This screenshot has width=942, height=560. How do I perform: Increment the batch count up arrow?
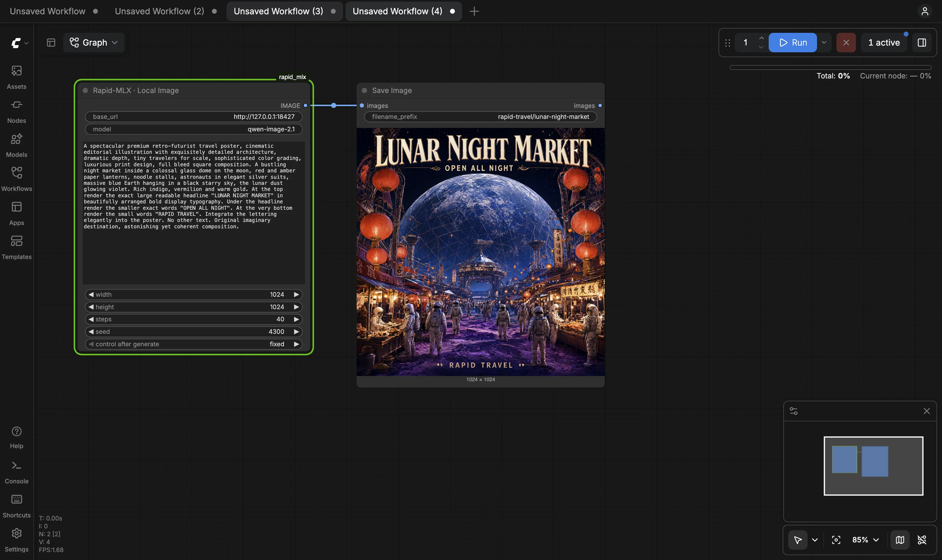[x=761, y=38]
